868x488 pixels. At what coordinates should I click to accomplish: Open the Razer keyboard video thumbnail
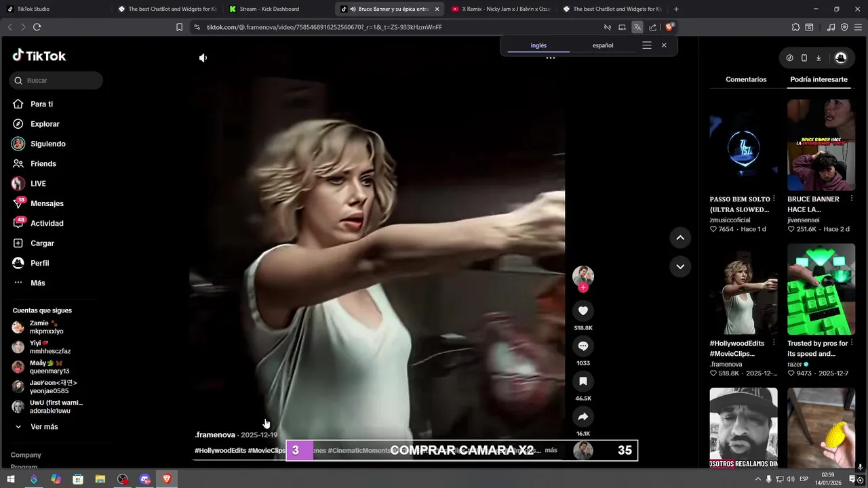pyautogui.click(x=821, y=289)
